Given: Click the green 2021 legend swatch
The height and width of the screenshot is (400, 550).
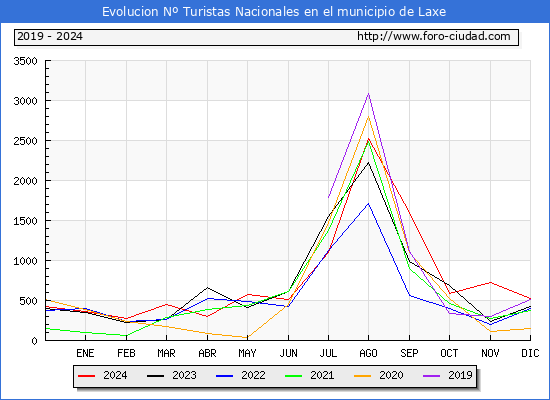Looking at the screenshot, I should pos(294,376).
